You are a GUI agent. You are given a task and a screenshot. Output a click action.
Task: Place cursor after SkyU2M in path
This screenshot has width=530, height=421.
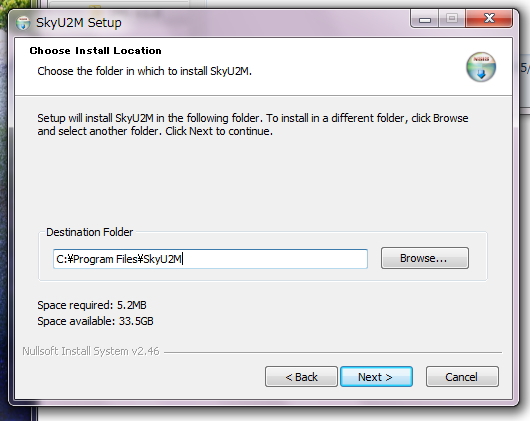pyautogui.click(x=183, y=259)
